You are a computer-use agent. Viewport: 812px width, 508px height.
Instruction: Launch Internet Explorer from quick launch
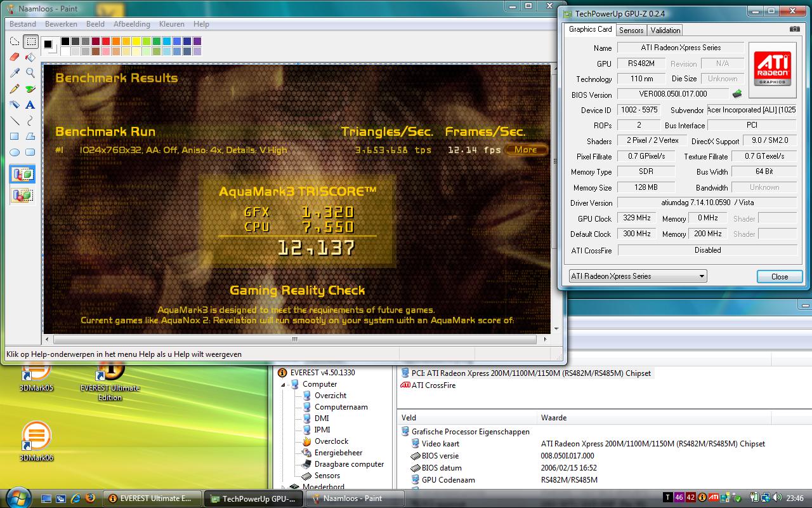(x=75, y=498)
